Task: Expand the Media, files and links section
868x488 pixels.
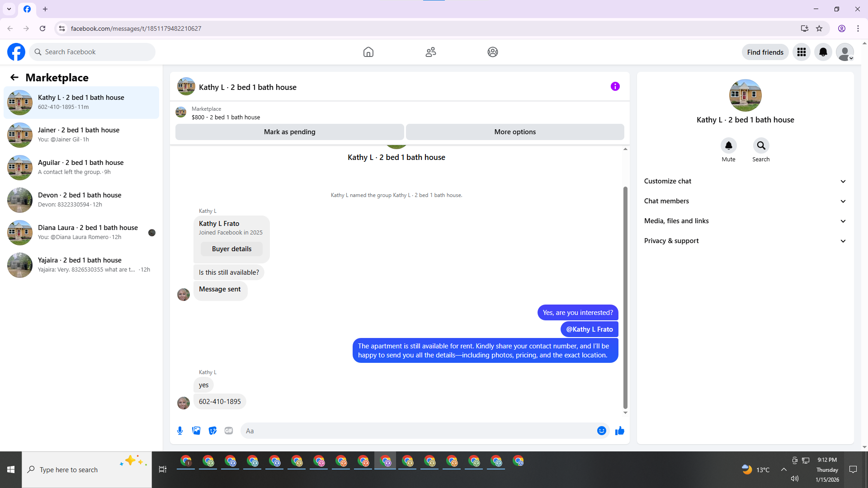Action: (745, 221)
